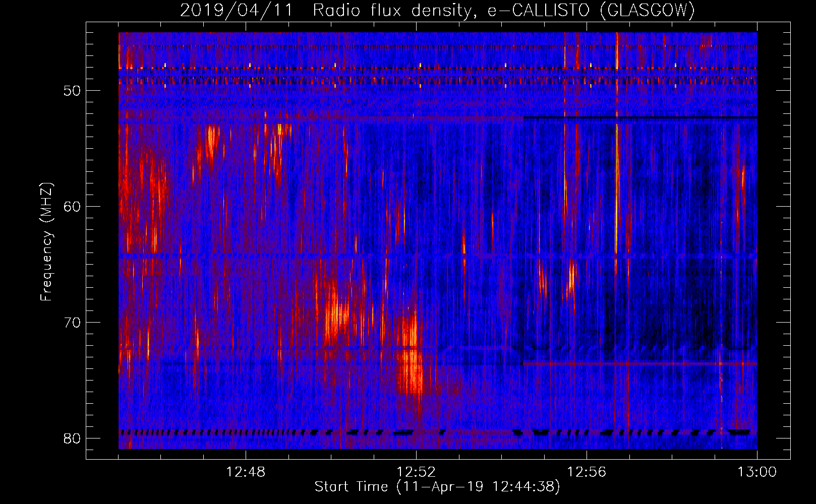Click the '60' frequency axis label
Screen dimensions: 816x504
click(73, 207)
